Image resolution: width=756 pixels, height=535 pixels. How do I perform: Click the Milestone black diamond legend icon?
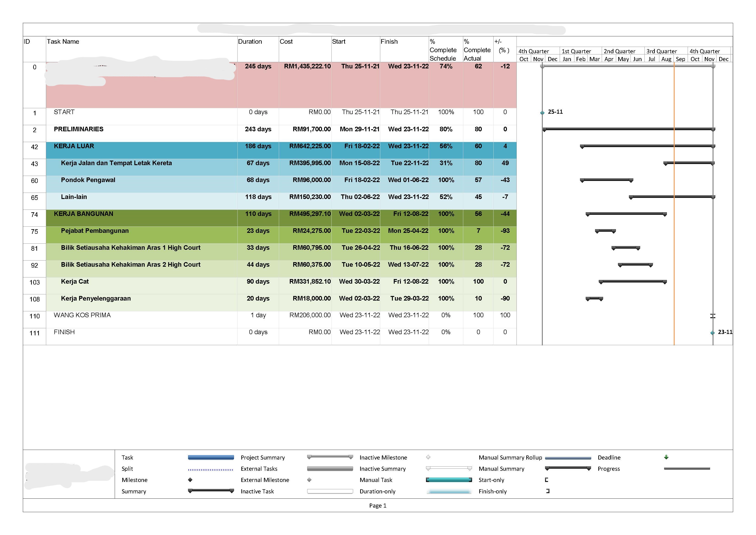[190, 480]
